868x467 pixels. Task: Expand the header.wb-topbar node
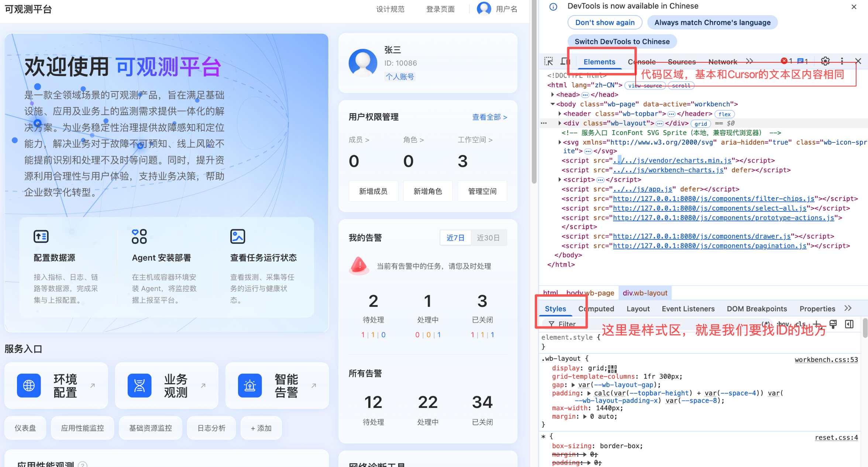click(x=559, y=114)
